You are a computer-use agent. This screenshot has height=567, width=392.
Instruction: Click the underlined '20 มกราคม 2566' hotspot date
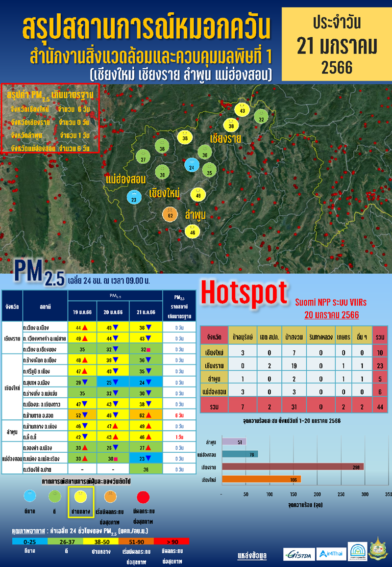[x=331, y=314]
